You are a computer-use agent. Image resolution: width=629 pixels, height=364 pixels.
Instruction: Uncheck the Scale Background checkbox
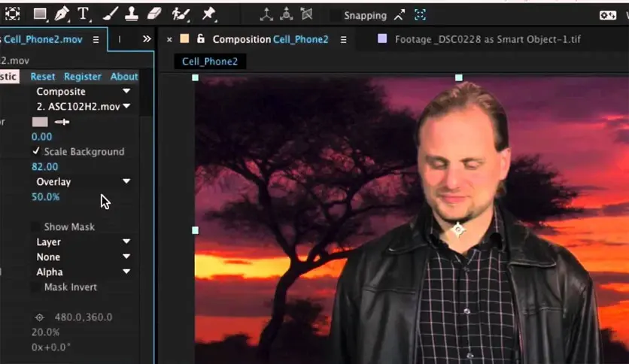tap(36, 151)
